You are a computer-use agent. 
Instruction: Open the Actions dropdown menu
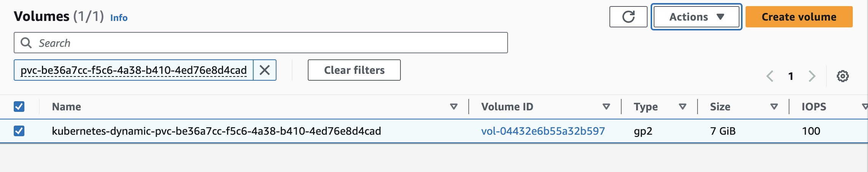[x=696, y=17]
